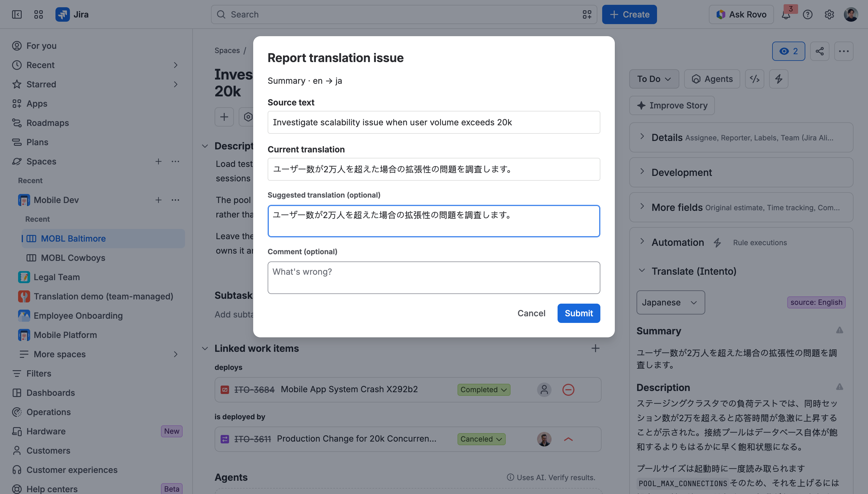The height and width of the screenshot is (494, 868).
Task: Expand the Recent menu chevron
Action: point(175,65)
